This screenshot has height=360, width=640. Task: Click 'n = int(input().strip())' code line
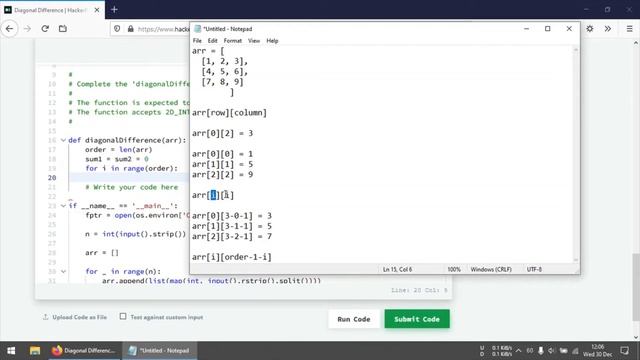136,234
